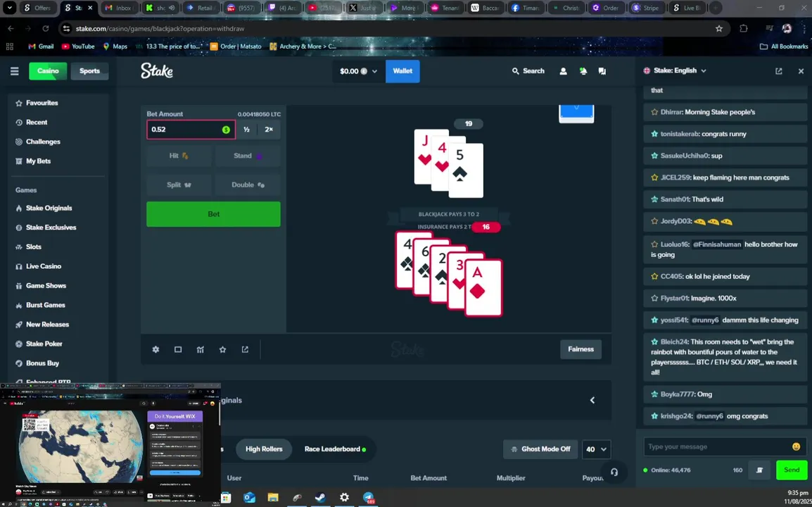Open Telegram from the taskbar
The height and width of the screenshot is (507, 812).
coord(368,497)
